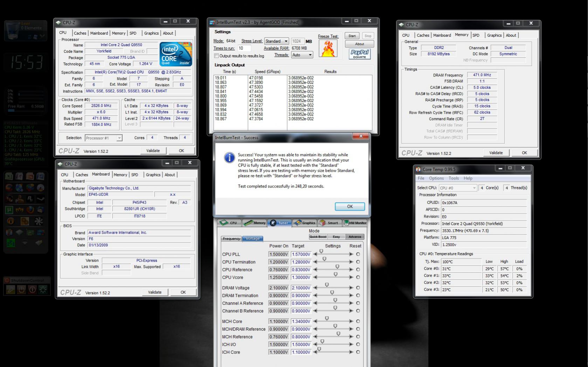Image resolution: width=588 pixels, height=367 pixels.
Task: Click OK in the IntelBurnTest Success dialog
Action: tap(350, 206)
